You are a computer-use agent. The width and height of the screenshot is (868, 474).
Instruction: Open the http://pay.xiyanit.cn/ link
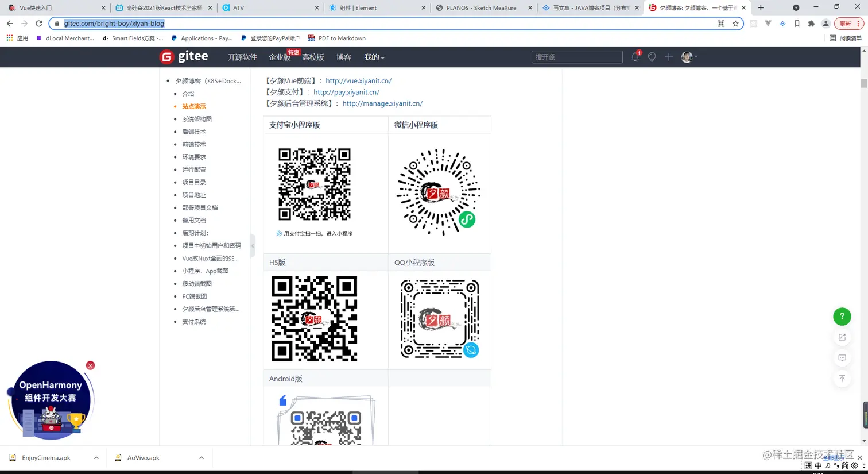point(346,92)
